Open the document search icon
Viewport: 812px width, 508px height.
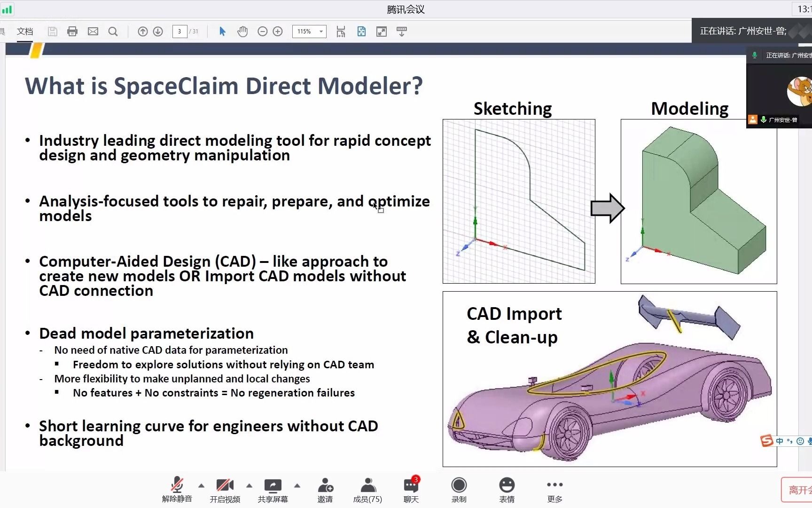(x=113, y=32)
